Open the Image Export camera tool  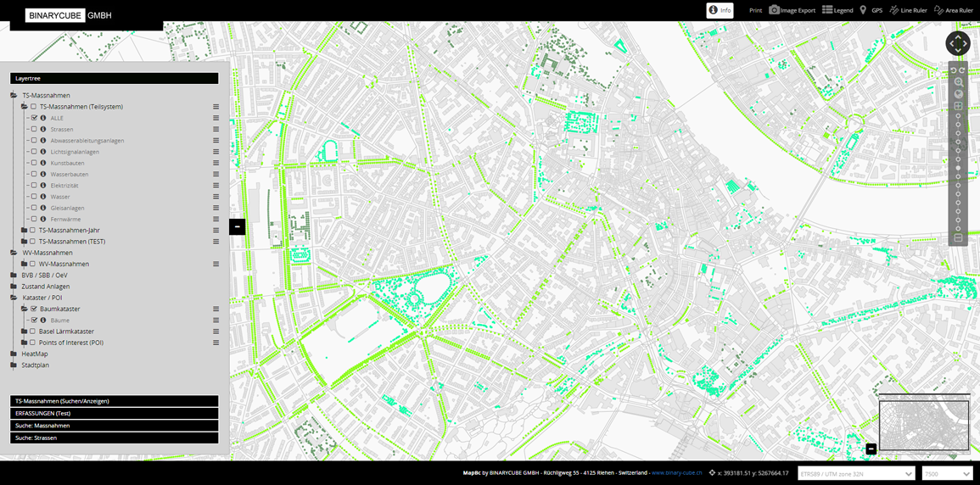coord(792,10)
